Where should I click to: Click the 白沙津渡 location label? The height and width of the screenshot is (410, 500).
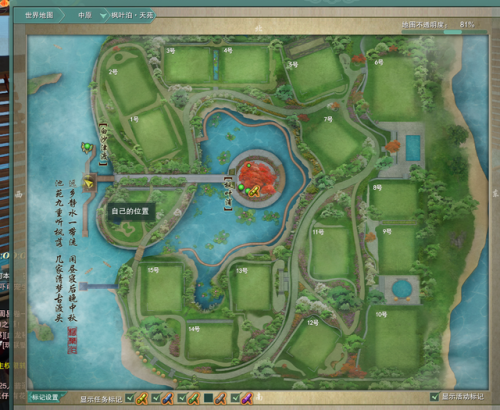(x=104, y=144)
